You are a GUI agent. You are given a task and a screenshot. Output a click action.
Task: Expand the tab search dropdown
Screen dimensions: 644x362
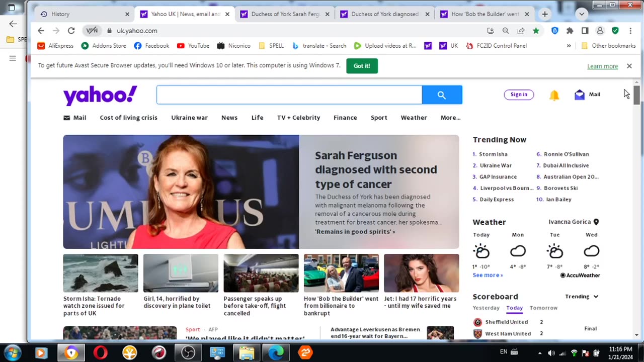pos(582,14)
